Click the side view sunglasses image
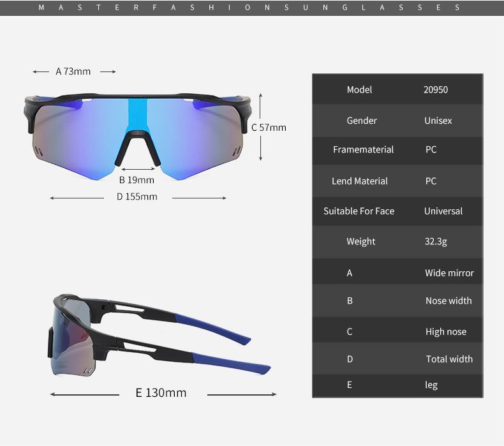504x446 pixels. [x=159, y=336]
